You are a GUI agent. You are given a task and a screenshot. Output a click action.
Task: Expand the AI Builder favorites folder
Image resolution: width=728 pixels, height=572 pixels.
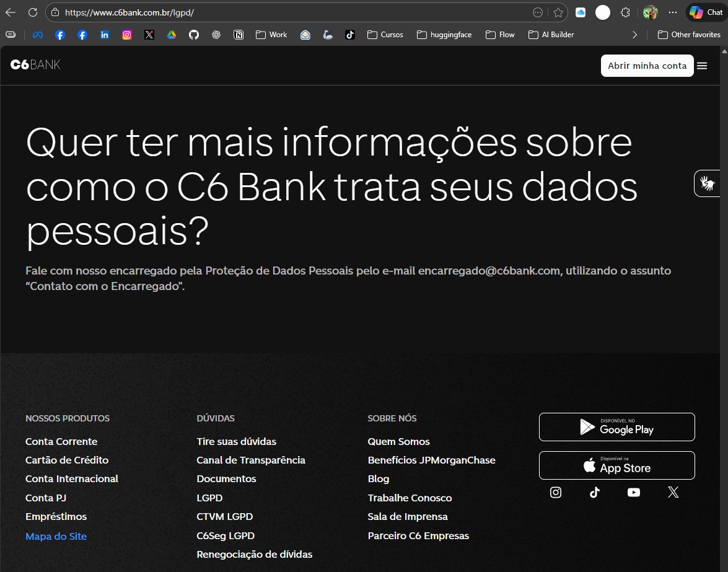coord(551,35)
